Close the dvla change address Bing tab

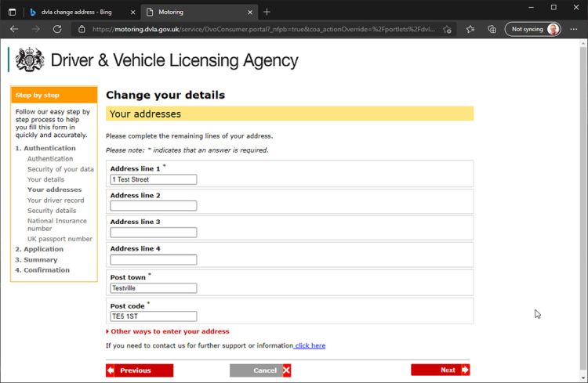click(132, 13)
